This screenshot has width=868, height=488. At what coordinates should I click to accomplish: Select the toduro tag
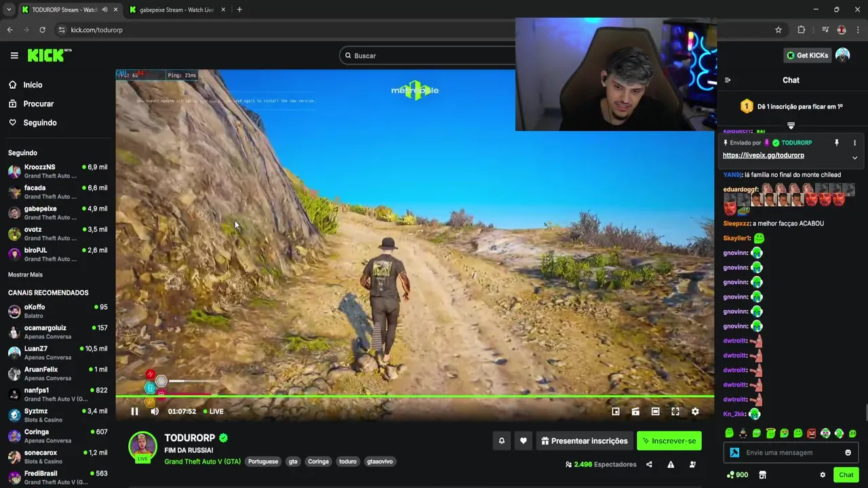coord(348,462)
